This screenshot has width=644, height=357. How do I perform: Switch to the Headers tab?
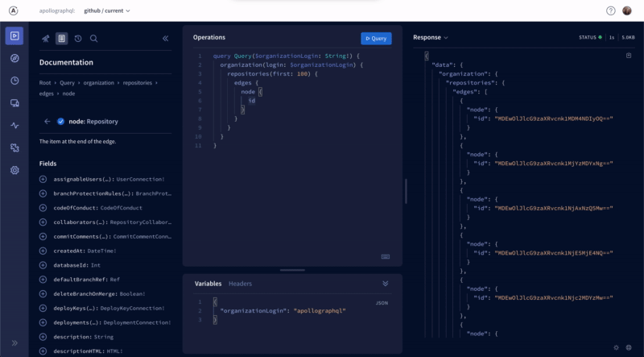[x=240, y=284]
